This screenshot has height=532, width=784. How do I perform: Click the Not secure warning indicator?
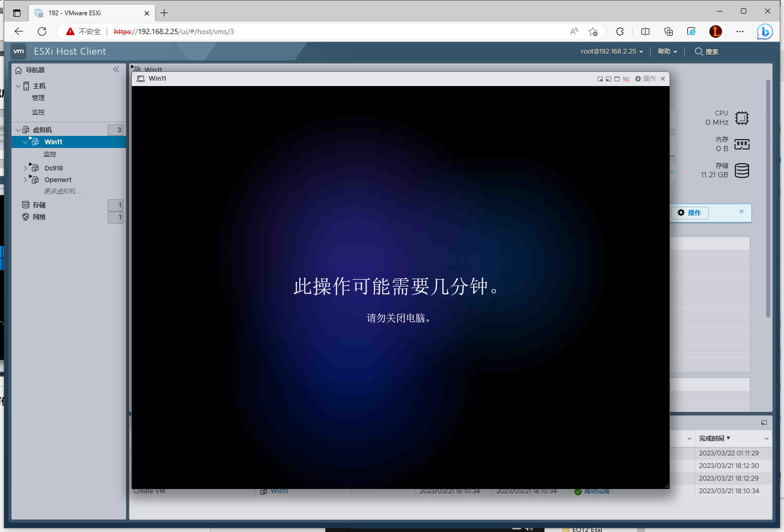point(83,31)
